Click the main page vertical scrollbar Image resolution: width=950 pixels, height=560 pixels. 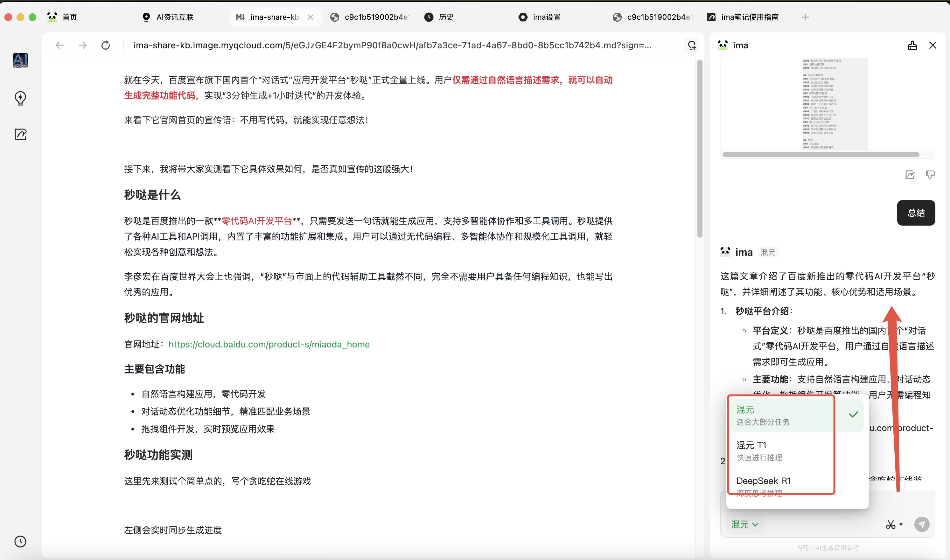click(x=700, y=149)
